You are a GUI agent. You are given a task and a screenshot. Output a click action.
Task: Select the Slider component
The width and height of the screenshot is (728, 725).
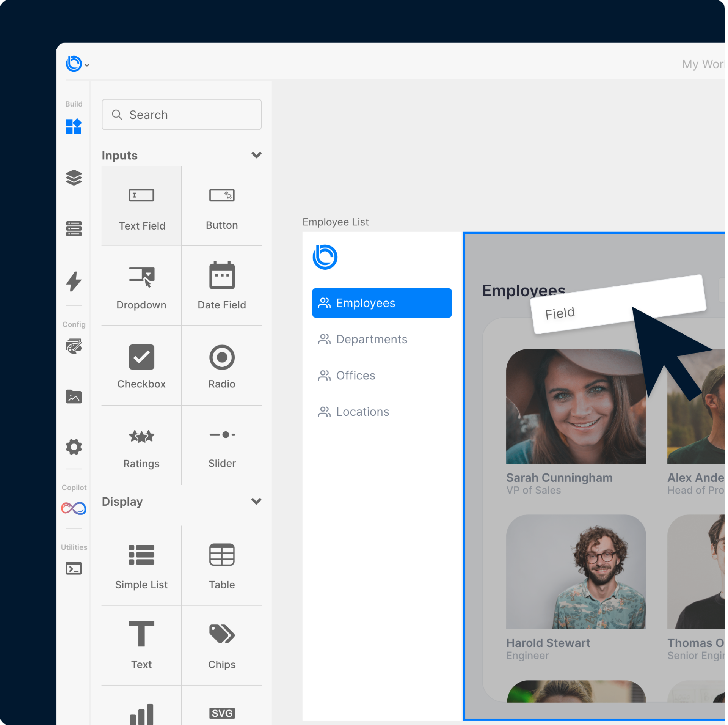tap(222, 446)
